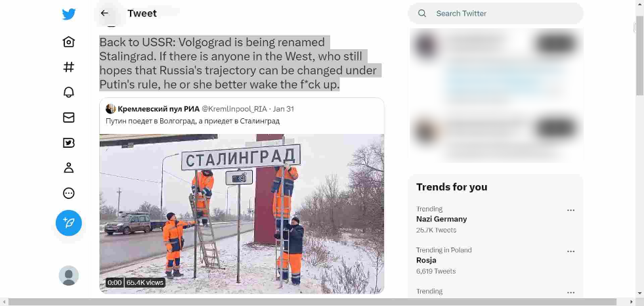Viewport: 644px width, 306px height.
Task: Go back with the left arrow
Action: point(104,13)
